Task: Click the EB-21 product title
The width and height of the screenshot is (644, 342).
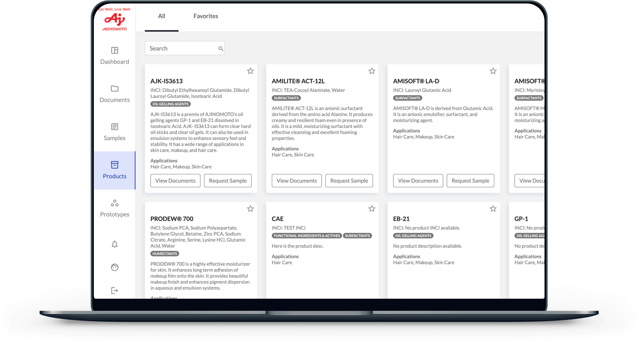Action: tap(401, 219)
